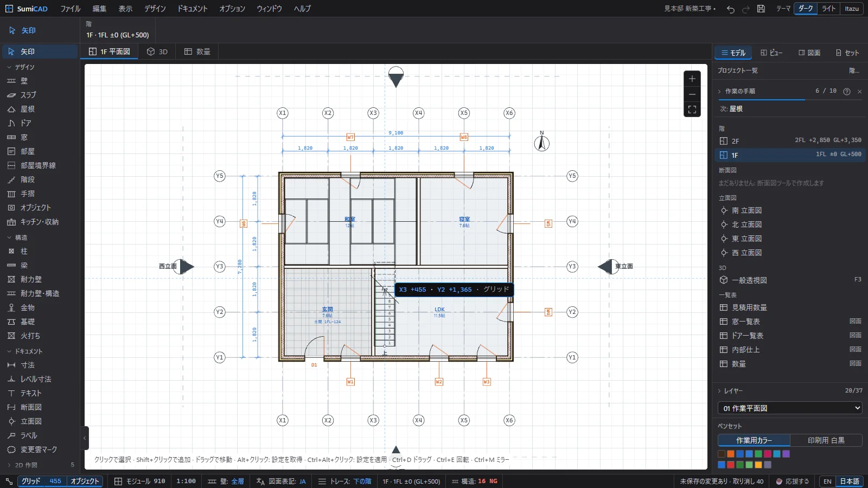Pick the 窓 (window) tool
Image resolution: width=868 pixels, height=488 pixels.
point(40,137)
